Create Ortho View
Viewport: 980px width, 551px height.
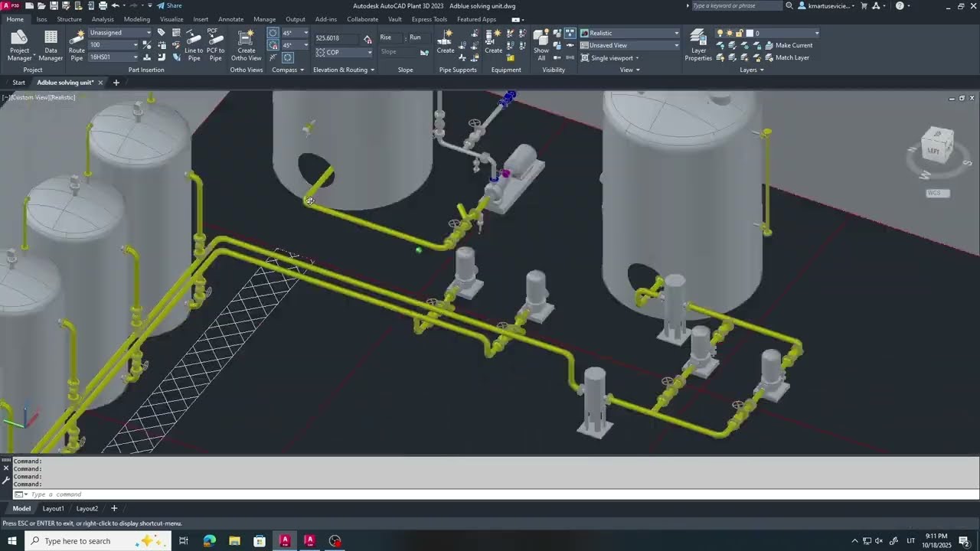pos(246,45)
